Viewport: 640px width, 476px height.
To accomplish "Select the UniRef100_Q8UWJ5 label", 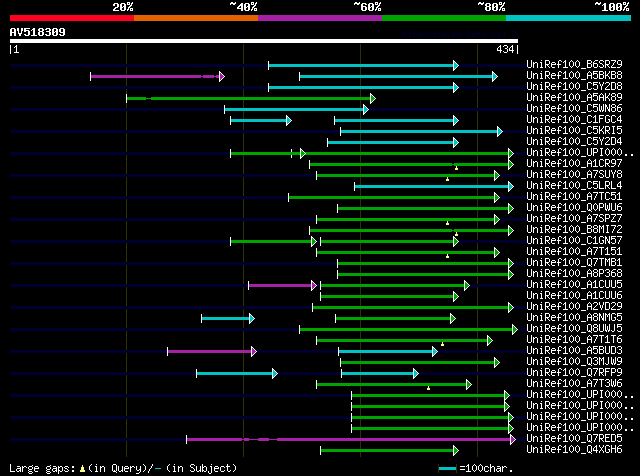I will point(574,329).
